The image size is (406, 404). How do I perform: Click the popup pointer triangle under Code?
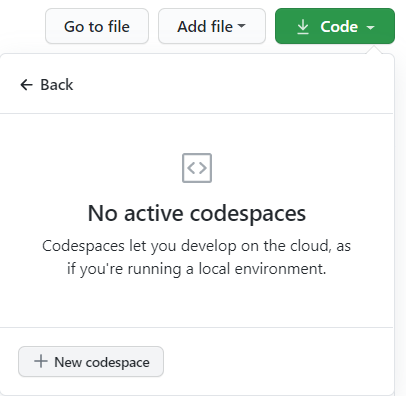click(x=374, y=50)
